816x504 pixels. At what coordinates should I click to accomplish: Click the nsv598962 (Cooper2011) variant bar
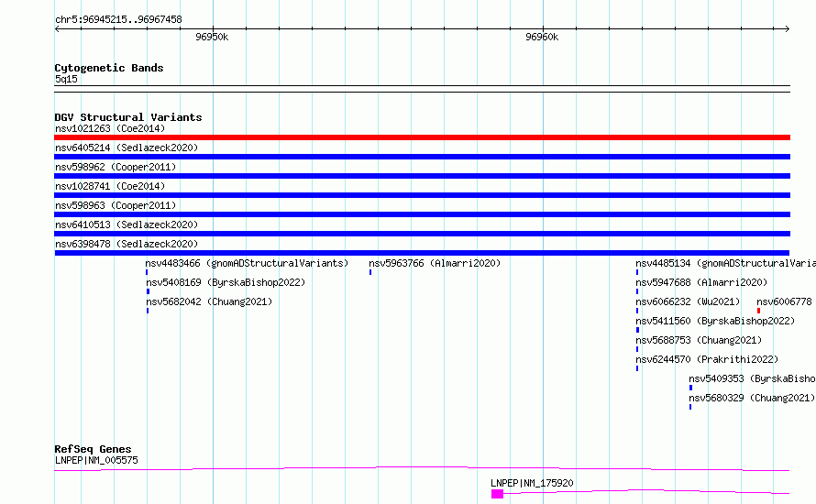(x=422, y=176)
